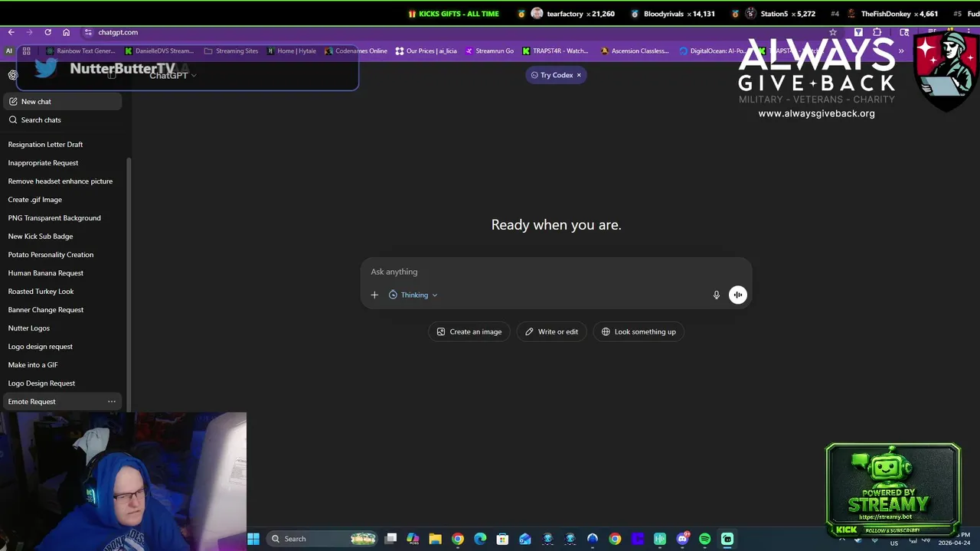Click the Look something up button
Screen dimensions: 980x551
point(639,331)
